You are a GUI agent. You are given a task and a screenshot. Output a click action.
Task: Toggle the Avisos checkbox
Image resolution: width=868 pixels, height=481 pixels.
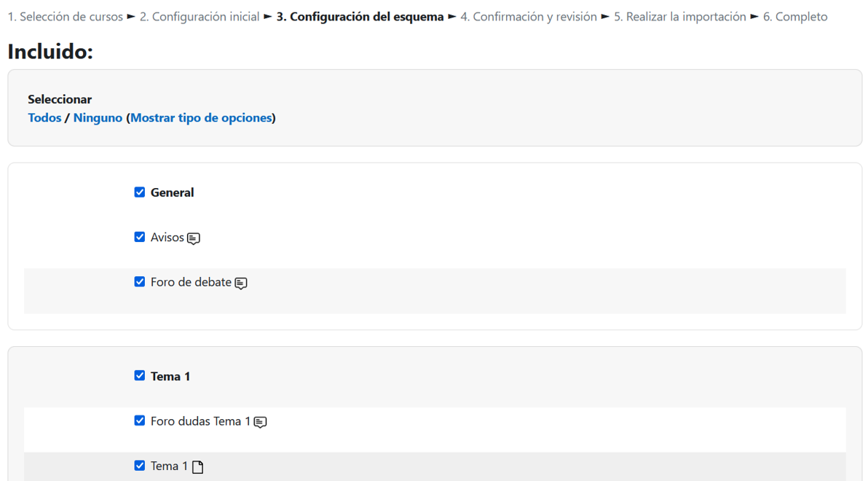point(140,238)
